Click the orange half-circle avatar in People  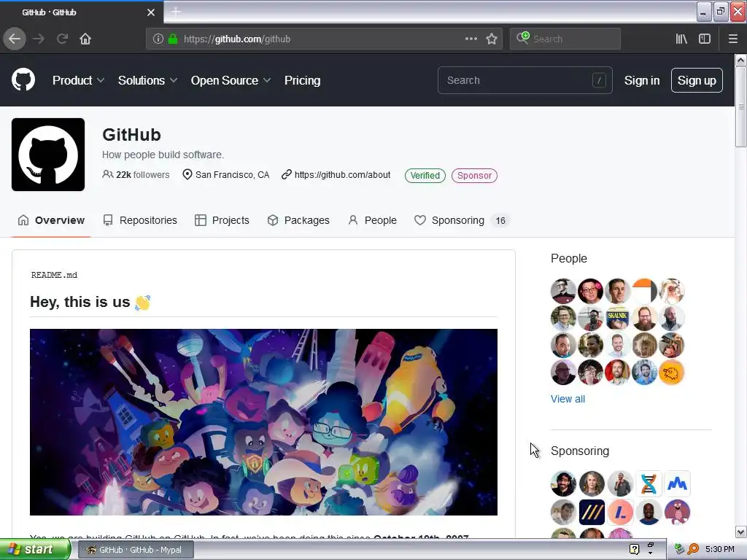(645, 291)
